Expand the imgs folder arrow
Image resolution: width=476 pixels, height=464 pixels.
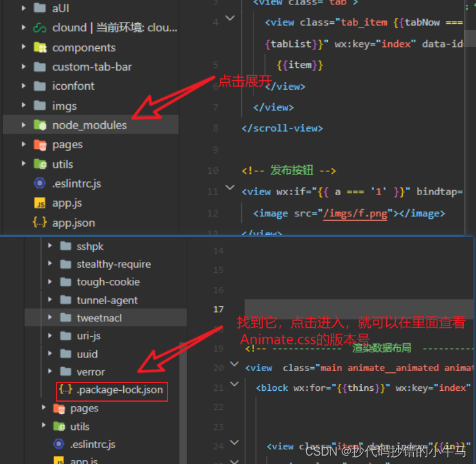pos(23,105)
